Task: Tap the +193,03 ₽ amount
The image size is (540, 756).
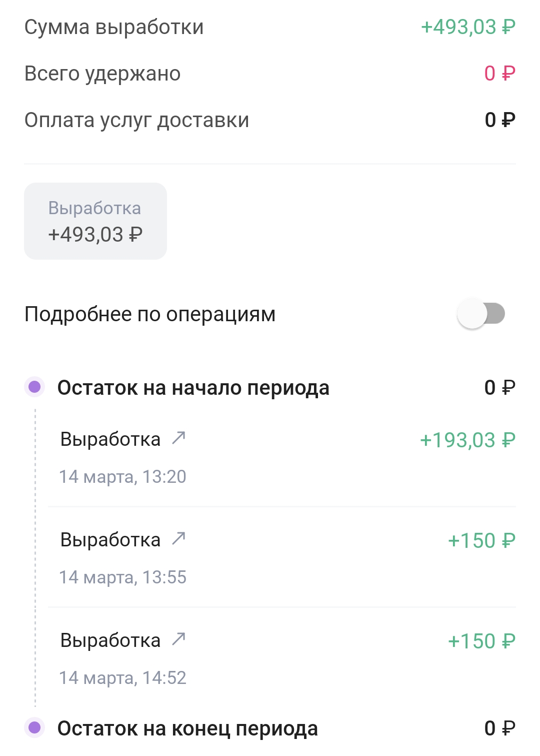Action: pos(467,440)
